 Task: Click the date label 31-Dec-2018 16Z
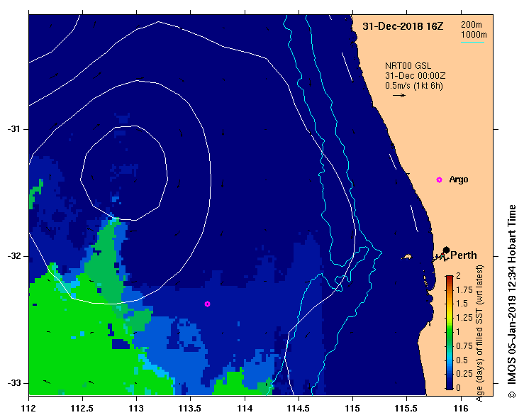pos(403,26)
